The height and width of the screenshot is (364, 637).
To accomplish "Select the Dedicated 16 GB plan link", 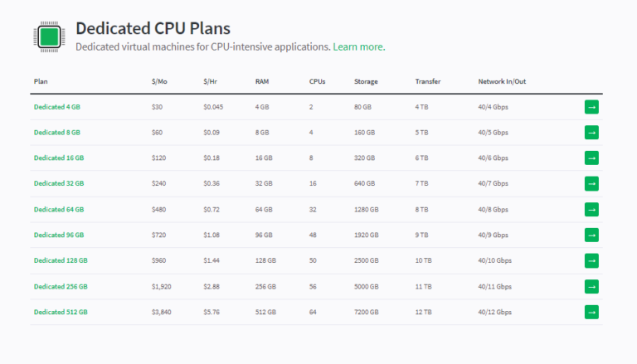I will pos(58,158).
